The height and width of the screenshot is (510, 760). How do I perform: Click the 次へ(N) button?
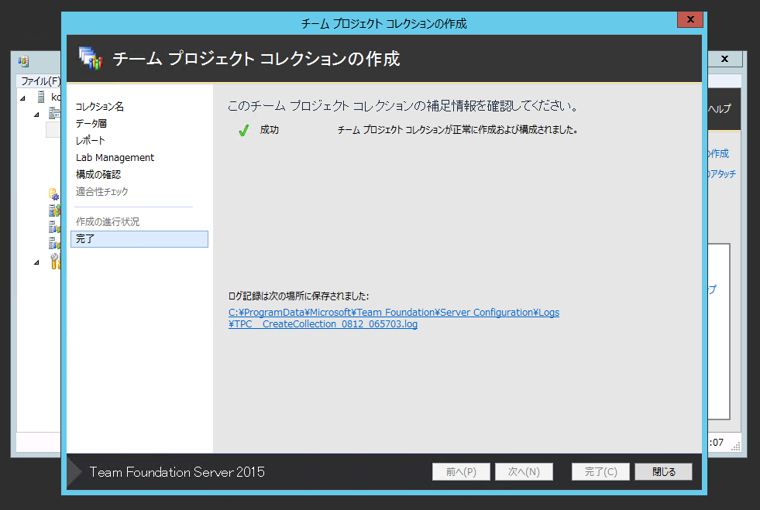(x=524, y=472)
